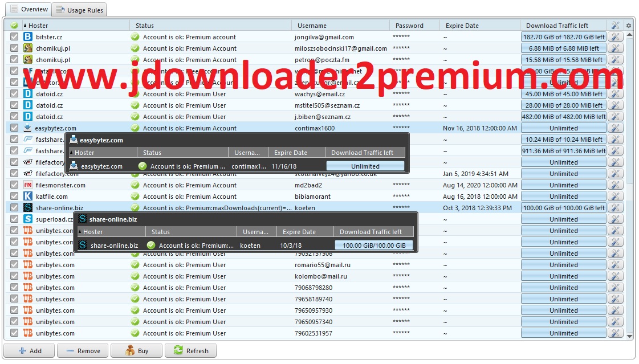Screen dimensions: 639x364
Task: Open settings wrench for share-online.biz row
Action: 616,208
